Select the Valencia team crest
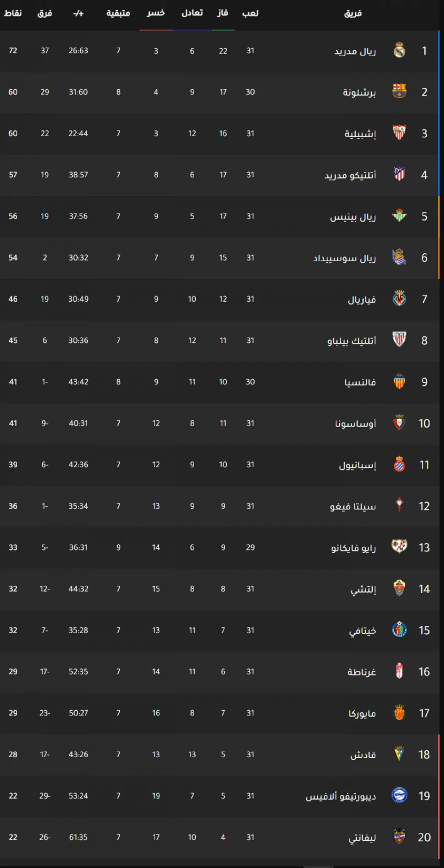The height and width of the screenshot is (868, 444). tap(399, 382)
